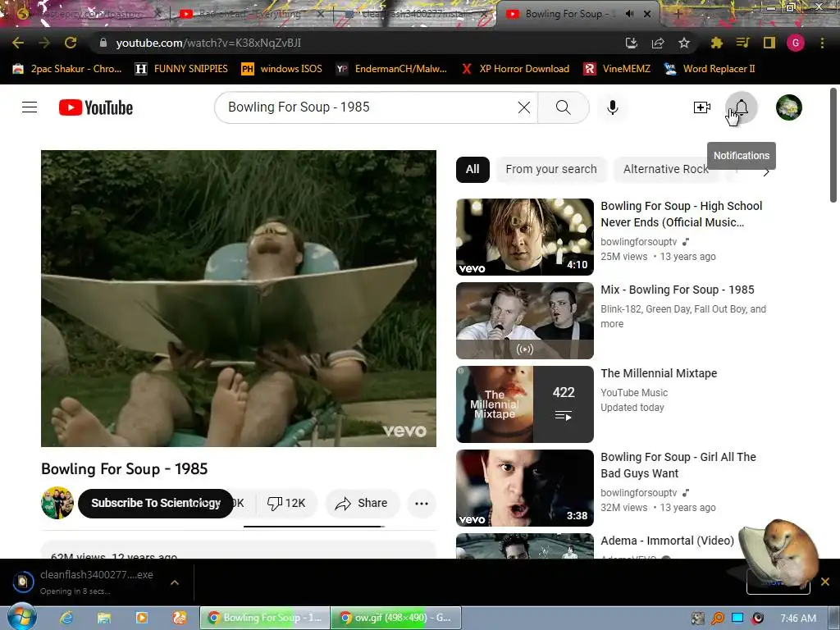Viewport: 840px width, 630px height.
Task: Open the 2pac Shakur bookmark
Action: (67, 69)
